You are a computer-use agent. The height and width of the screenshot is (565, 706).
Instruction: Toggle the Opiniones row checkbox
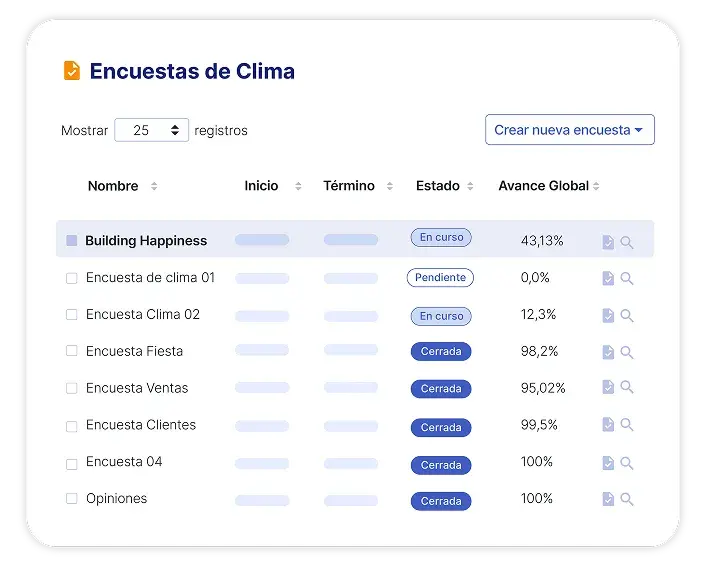[72, 499]
